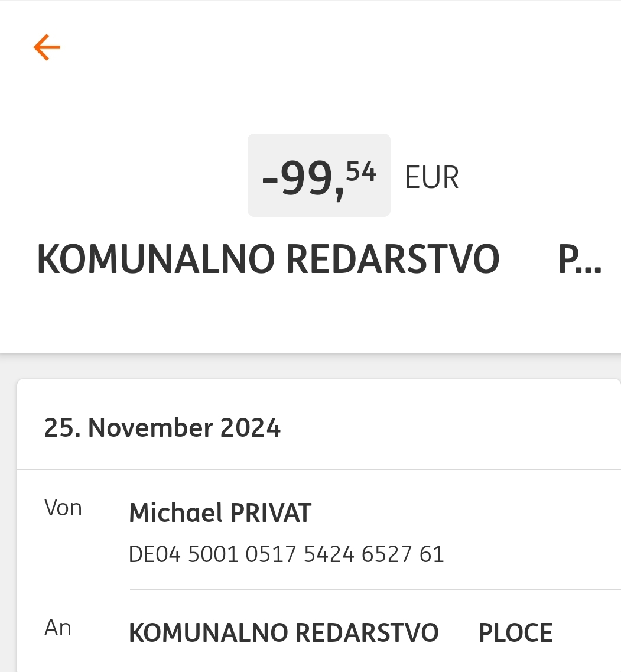Tap the -99,54 amount badge

[318, 176]
